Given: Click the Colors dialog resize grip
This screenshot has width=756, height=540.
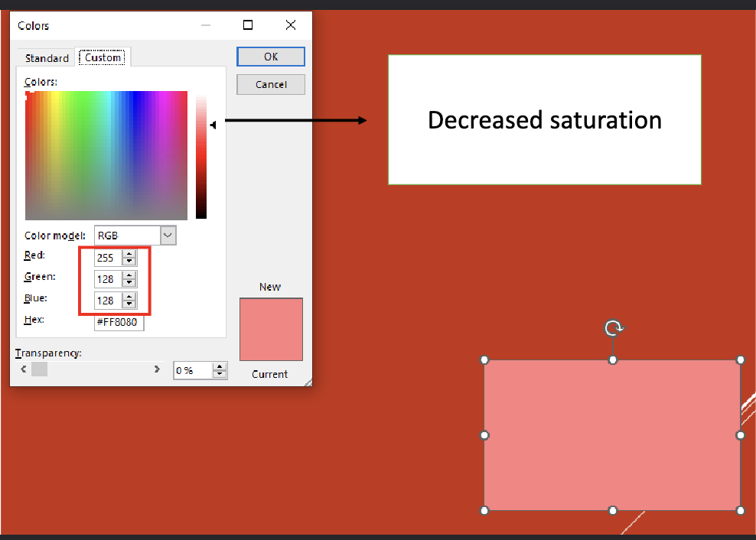Looking at the screenshot, I should (308, 382).
